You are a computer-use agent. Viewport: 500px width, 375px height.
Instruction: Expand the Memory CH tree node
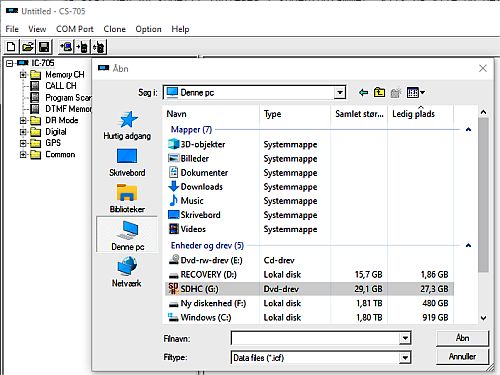(23, 74)
